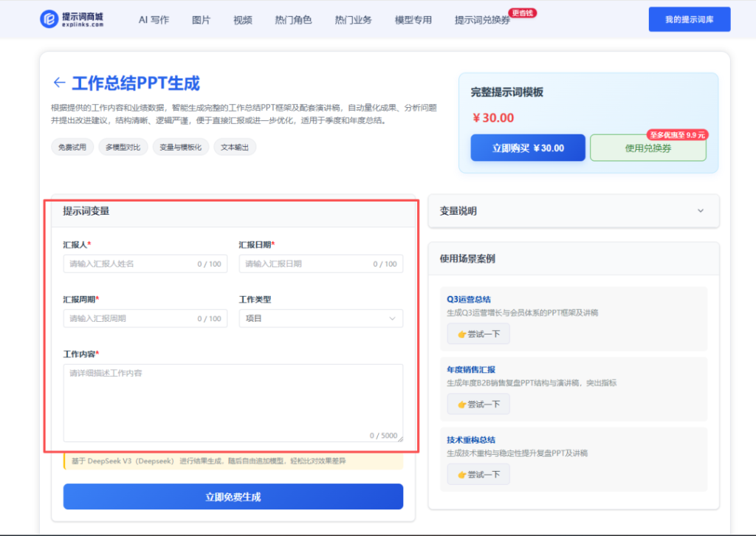Click the back arrow beside 工作总结PPT生成
The height and width of the screenshot is (536, 756).
pos(59,83)
